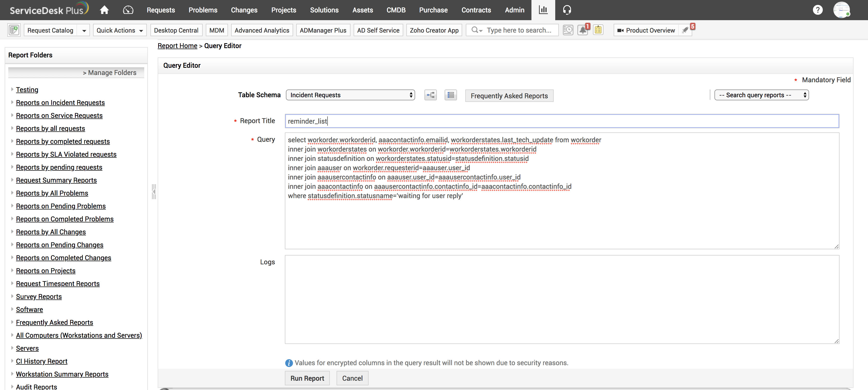Screen dimensions: 868x390
Task: Collapse the Report Folders side panel
Action: 154,191
